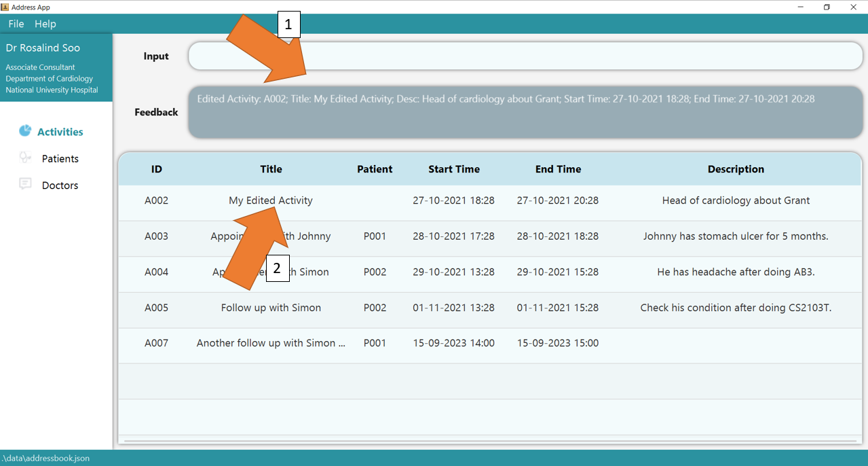Switch to the Doctors tab
The width and height of the screenshot is (868, 466).
pyautogui.click(x=60, y=185)
